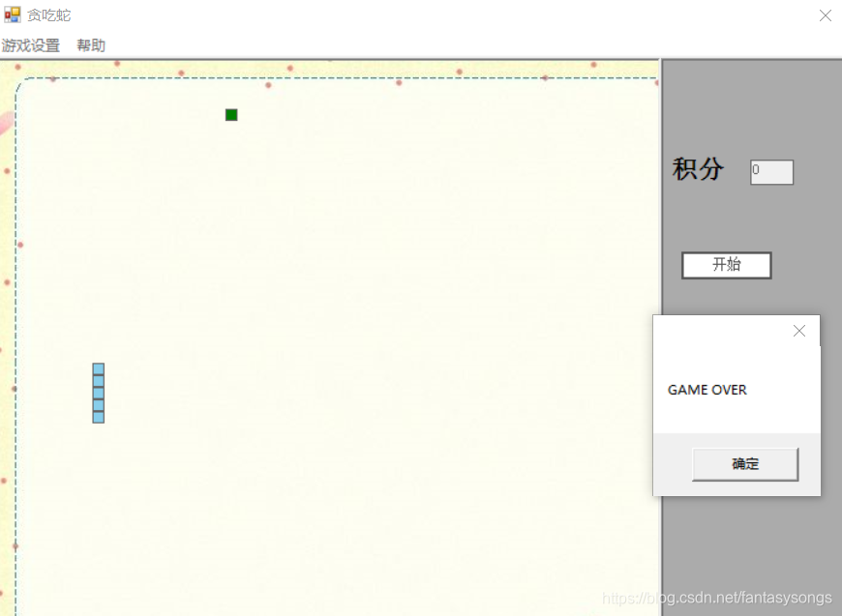Click the GAME OVER message text
The height and width of the screenshot is (616, 842).
[707, 390]
